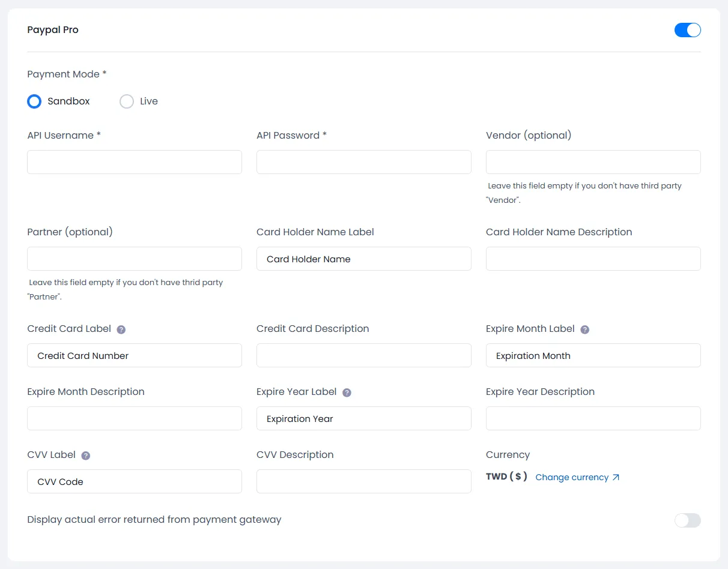Click the API Username input field
Screen dimensions: 728x569
point(135,162)
